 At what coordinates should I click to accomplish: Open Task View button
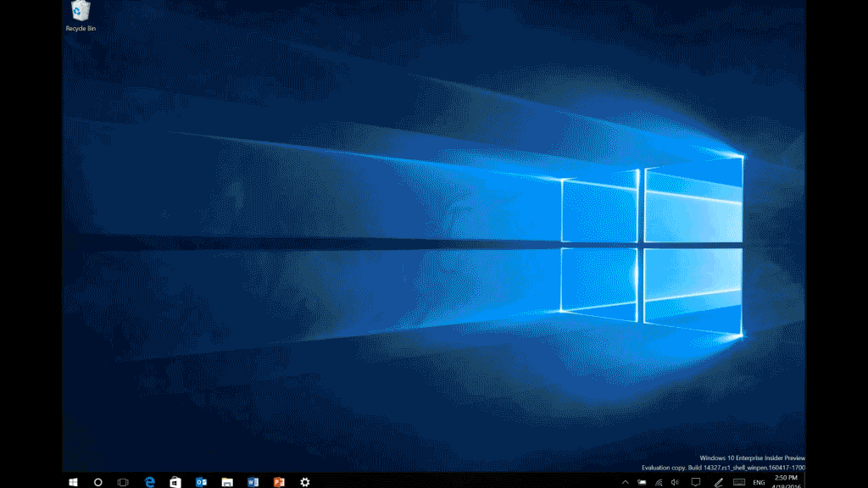click(x=122, y=481)
